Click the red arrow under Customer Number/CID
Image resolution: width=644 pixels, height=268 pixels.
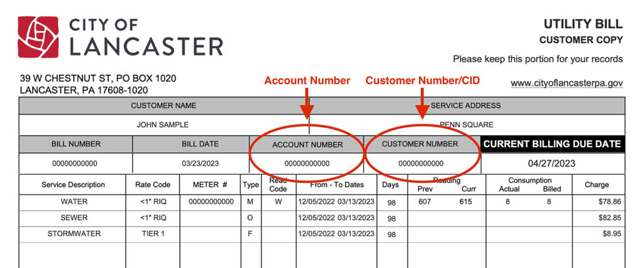(422, 104)
